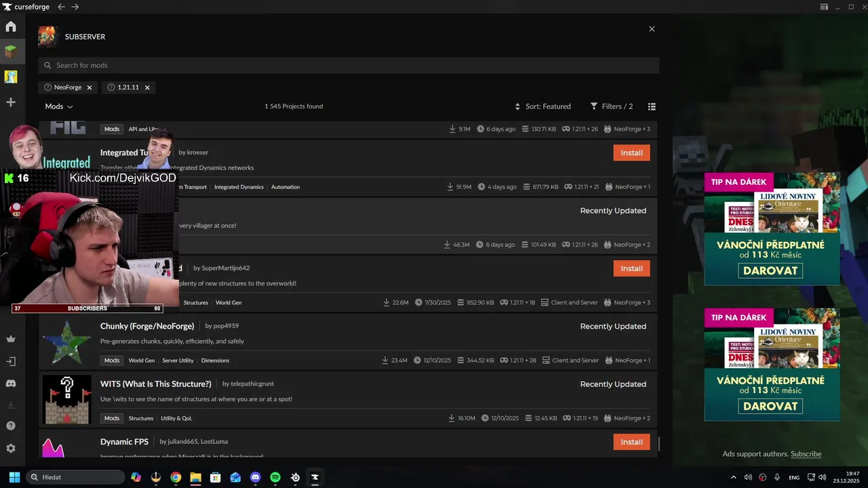Open Discord from the Windows taskbar
The image size is (868, 488).
click(255, 477)
